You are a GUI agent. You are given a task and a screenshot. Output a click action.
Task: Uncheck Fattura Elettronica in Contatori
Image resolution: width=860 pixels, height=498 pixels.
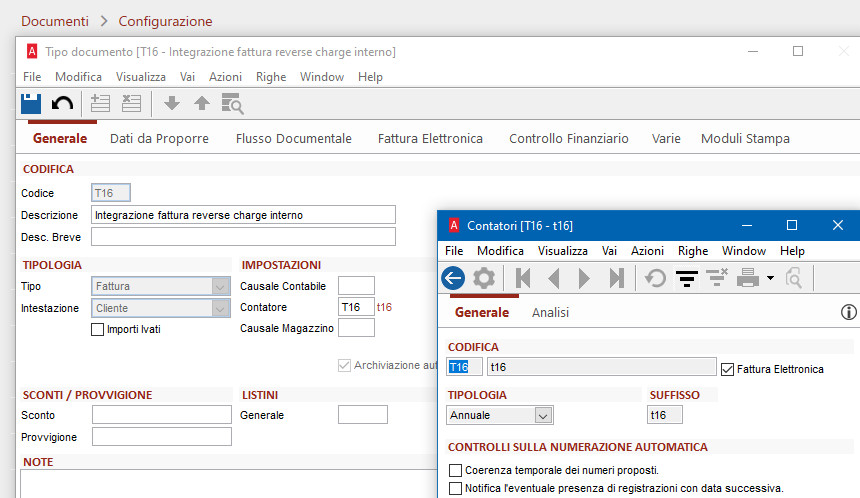[727, 369]
